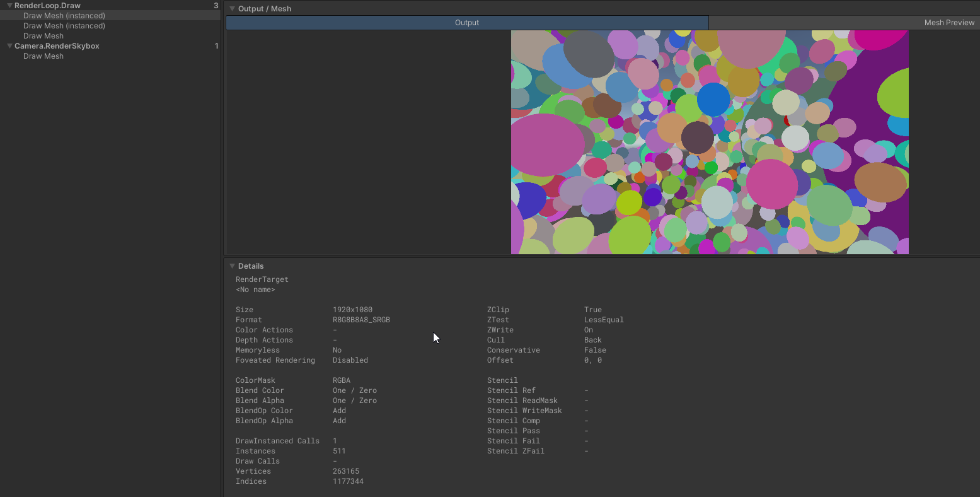Click the ZTest value LessEqual
The width and height of the screenshot is (980, 497).
(604, 320)
